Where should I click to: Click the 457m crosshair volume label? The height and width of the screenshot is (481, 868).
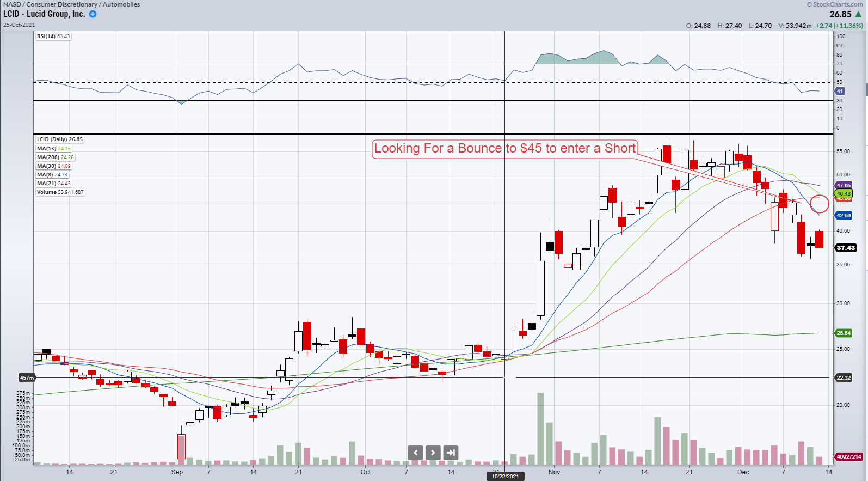(27, 378)
